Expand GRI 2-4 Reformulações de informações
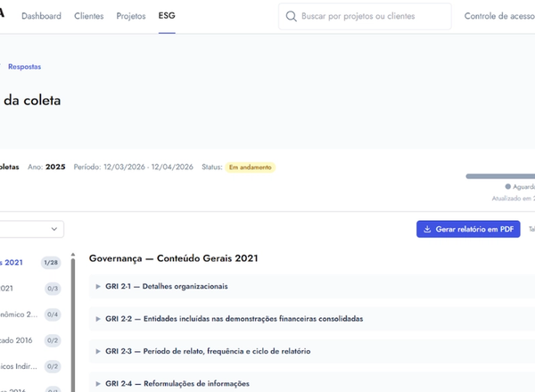The image size is (535, 392). [x=312, y=382]
